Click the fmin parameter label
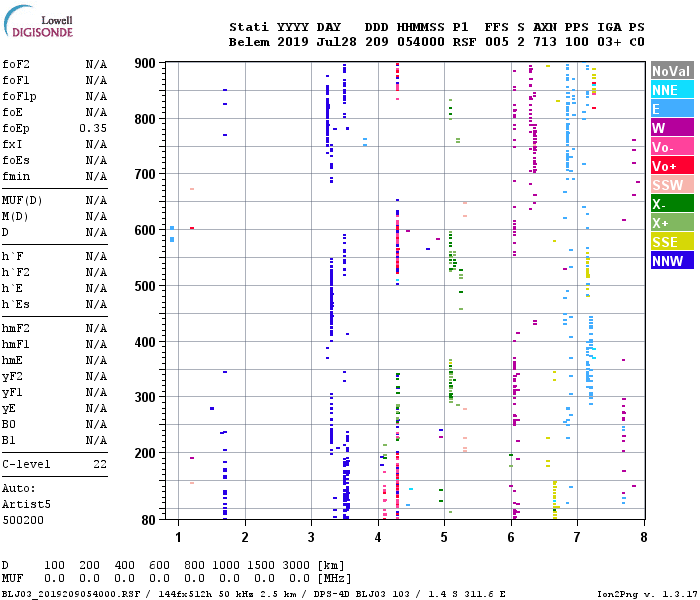 tap(16, 176)
